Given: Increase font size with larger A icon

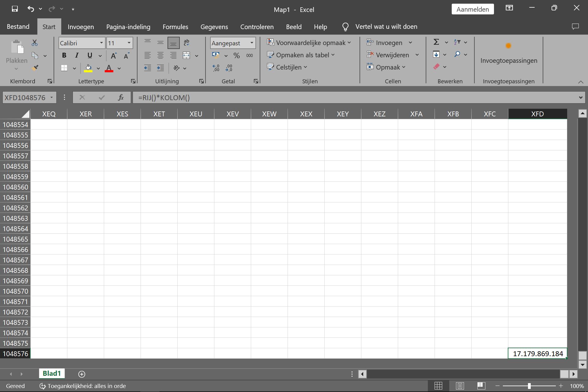Looking at the screenshot, I should (x=114, y=56).
